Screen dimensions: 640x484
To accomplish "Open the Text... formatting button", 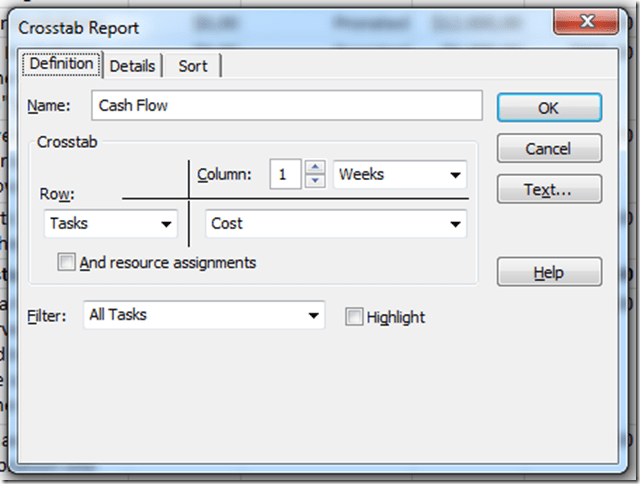I will (x=548, y=189).
